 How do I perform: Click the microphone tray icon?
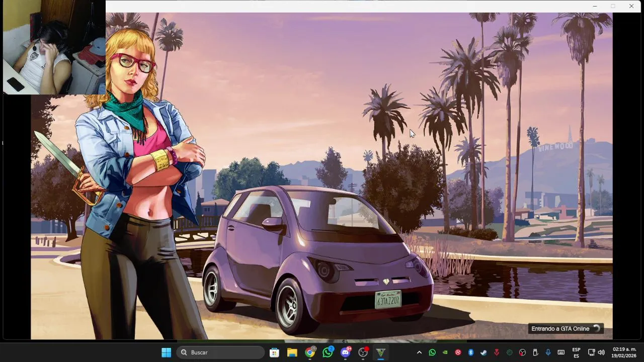[x=548, y=352]
